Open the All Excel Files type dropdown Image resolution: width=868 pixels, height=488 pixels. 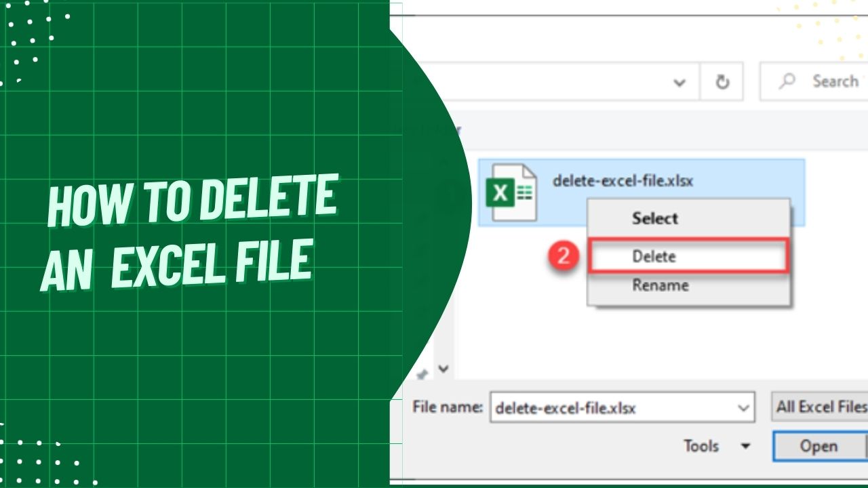(820, 407)
